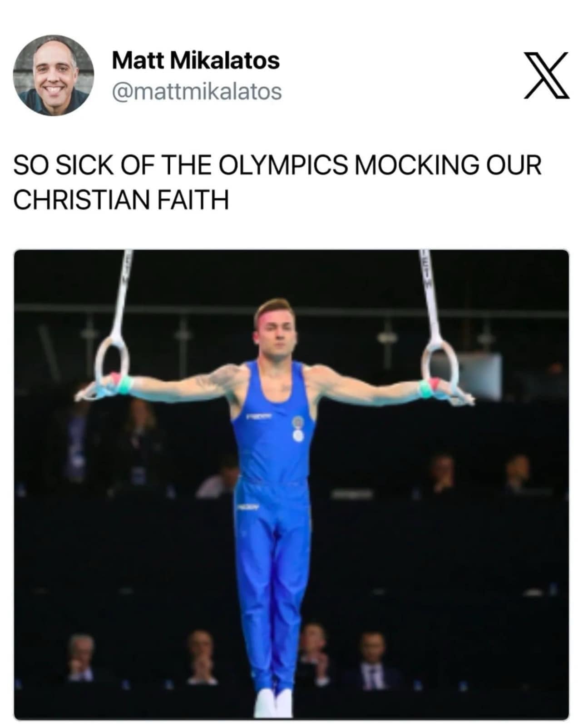Image resolution: width=583 pixels, height=728 pixels.
Task: Click the X logo in the corner
Action: point(547,75)
